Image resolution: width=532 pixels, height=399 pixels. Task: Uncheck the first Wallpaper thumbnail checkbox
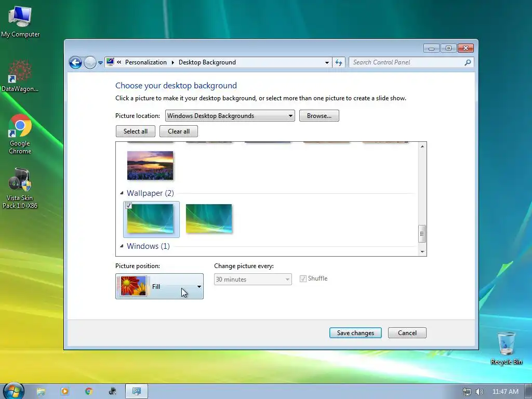(x=129, y=205)
